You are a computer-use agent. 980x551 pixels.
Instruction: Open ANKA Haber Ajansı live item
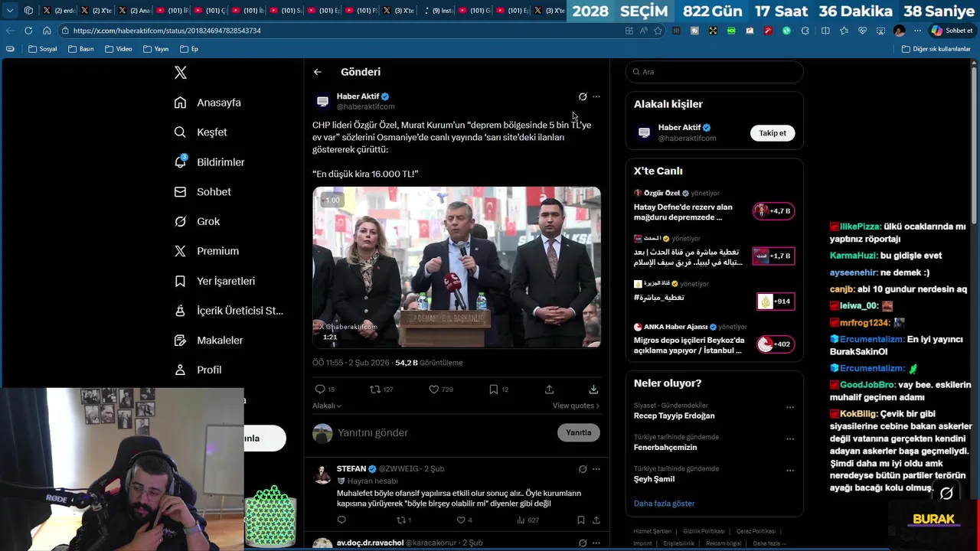click(714, 339)
